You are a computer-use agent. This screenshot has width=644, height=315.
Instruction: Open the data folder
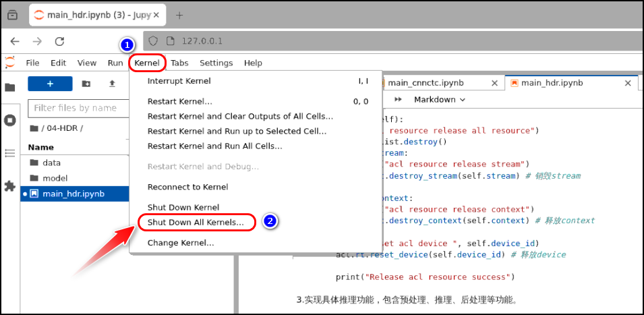coord(75,163)
